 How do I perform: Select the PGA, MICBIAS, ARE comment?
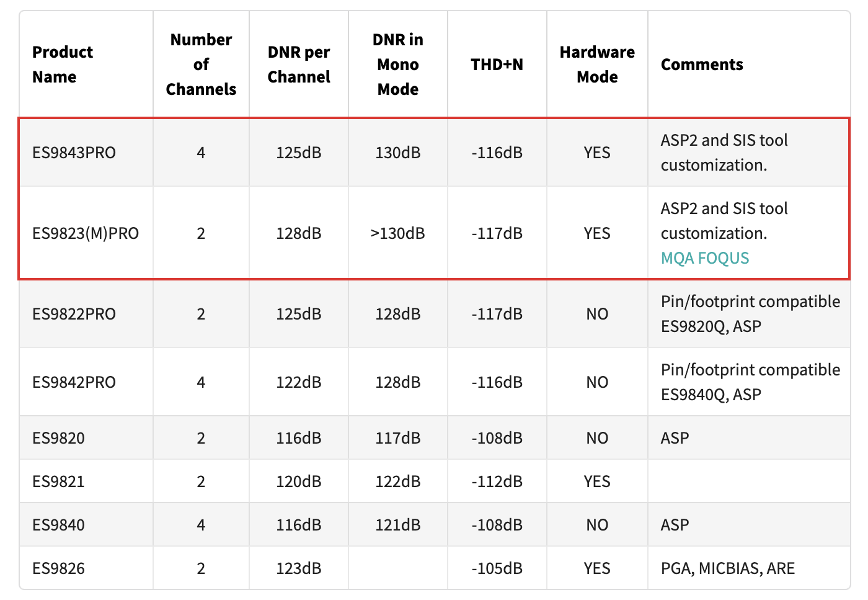728,568
